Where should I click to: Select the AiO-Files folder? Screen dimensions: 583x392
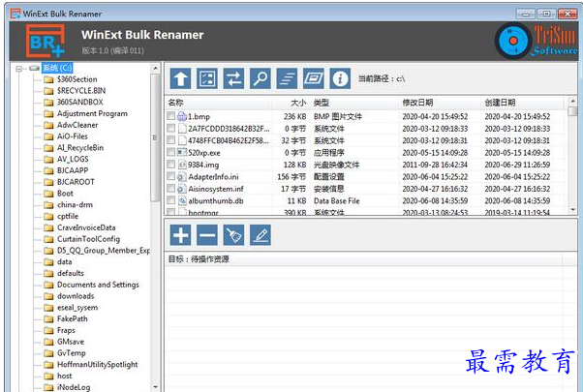[x=72, y=136]
